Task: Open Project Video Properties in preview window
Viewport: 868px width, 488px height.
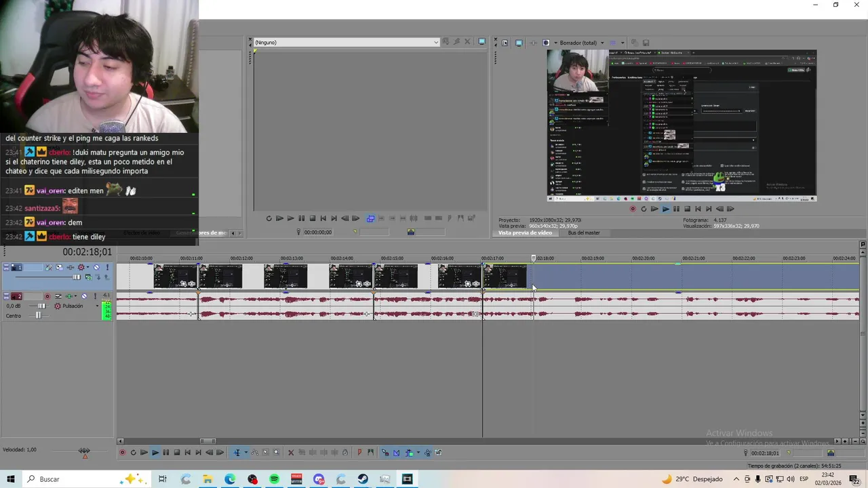Action: 505,43
